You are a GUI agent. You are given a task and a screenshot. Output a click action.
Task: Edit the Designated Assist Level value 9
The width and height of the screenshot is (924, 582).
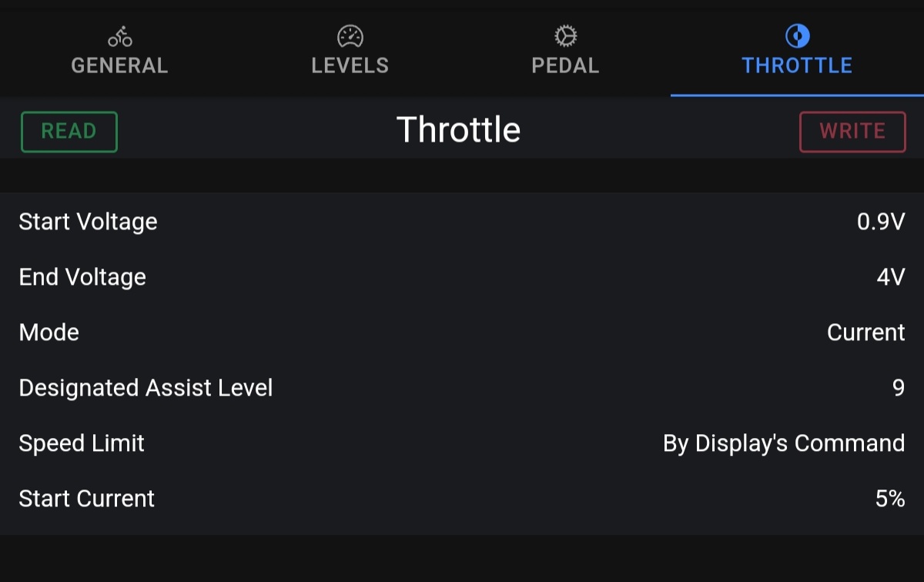pos(898,388)
